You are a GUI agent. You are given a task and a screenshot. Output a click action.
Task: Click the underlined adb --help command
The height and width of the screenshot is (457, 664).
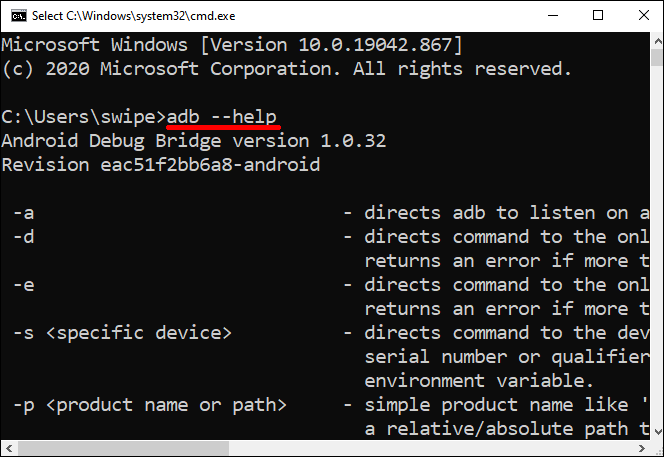tap(222, 117)
